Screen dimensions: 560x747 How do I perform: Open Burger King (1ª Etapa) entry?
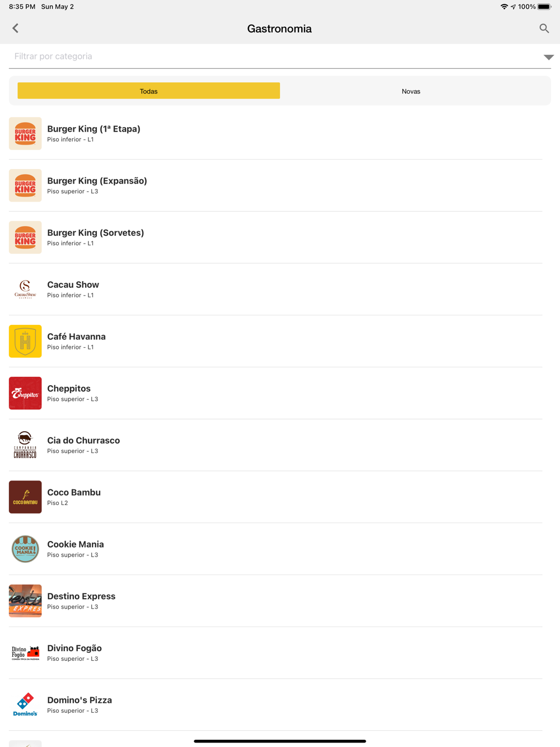point(276,133)
